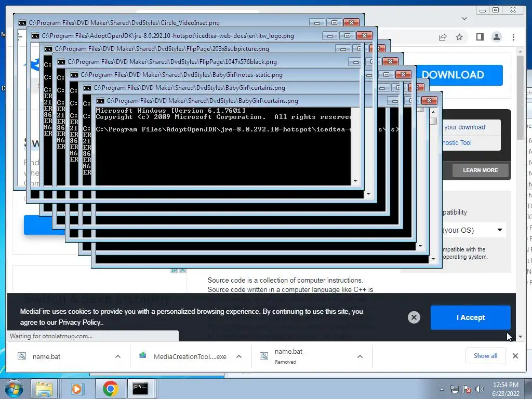Click the cmd icon of itw_logo.png window

tap(35, 36)
